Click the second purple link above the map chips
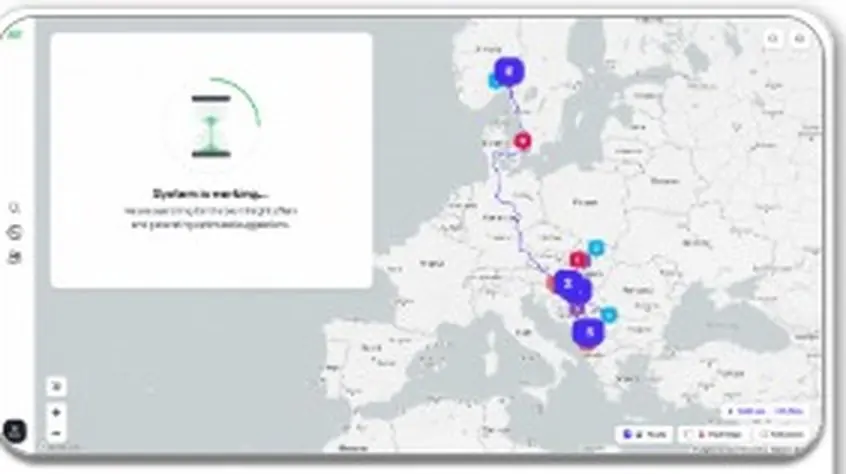 788,411
